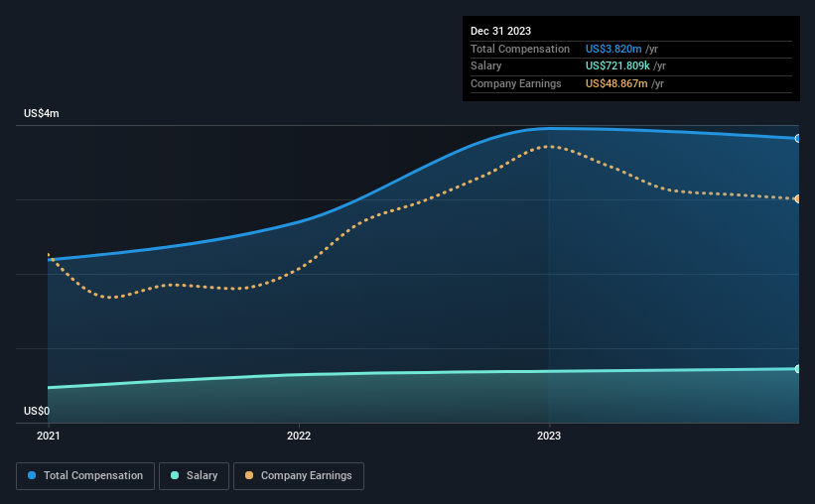Image resolution: width=815 pixels, height=504 pixels.
Task: Click the 2022 x-axis label
Action: pyautogui.click(x=299, y=436)
